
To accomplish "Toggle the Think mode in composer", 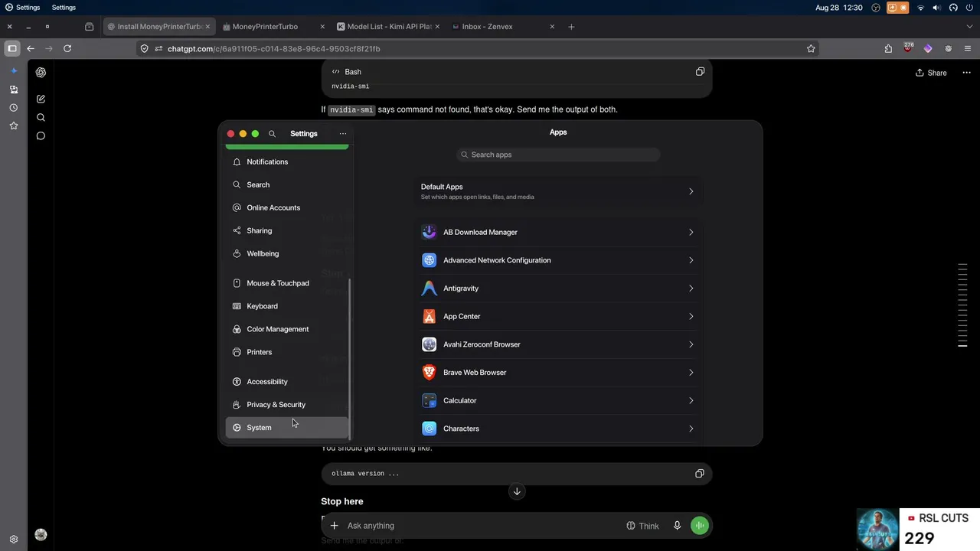I will [x=642, y=526].
